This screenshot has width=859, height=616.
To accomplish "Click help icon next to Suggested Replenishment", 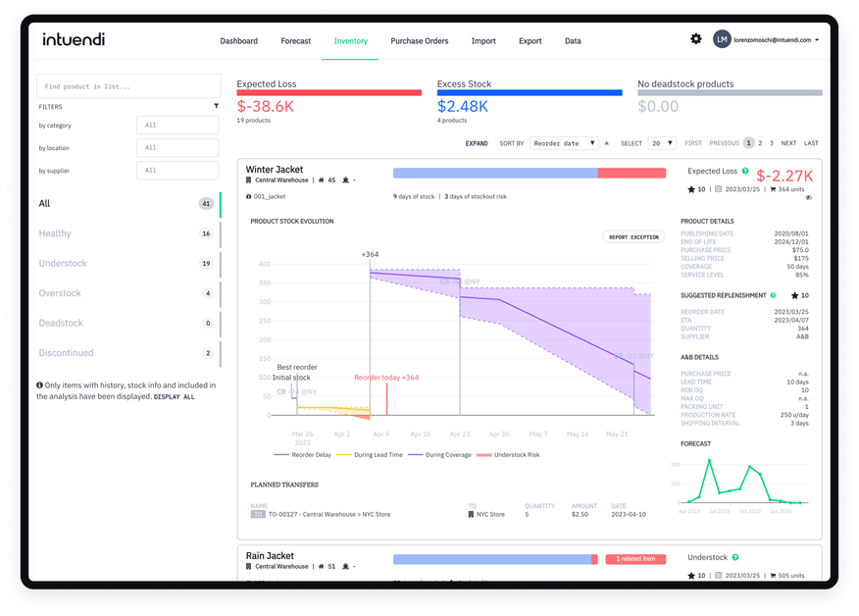I will point(773,294).
